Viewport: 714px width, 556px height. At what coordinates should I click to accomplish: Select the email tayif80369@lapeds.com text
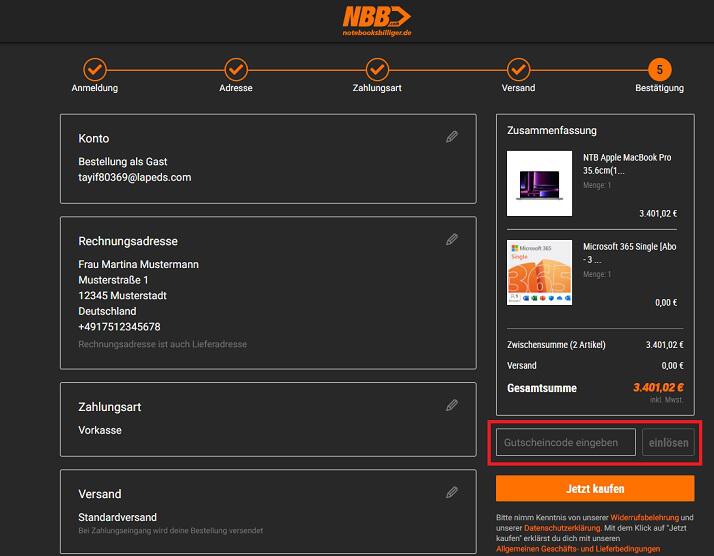pyautogui.click(x=135, y=177)
